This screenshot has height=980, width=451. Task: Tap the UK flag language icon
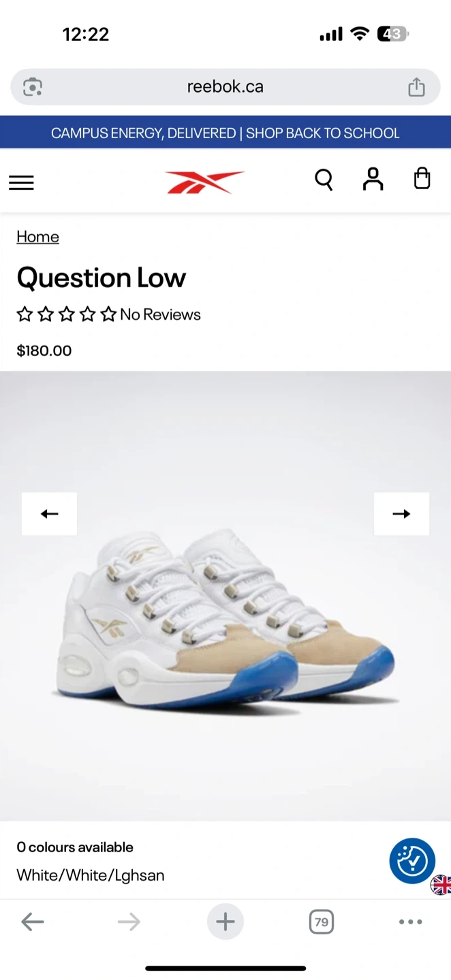pos(441,885)
